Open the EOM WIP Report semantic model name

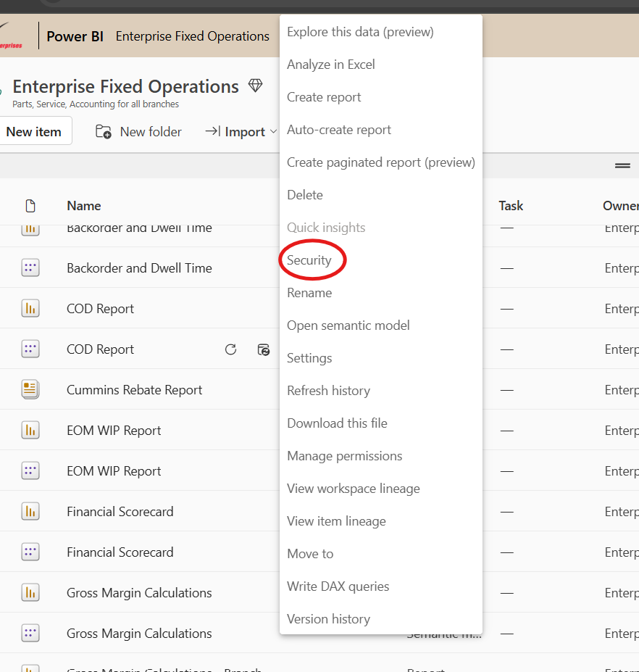pos(114,471)
